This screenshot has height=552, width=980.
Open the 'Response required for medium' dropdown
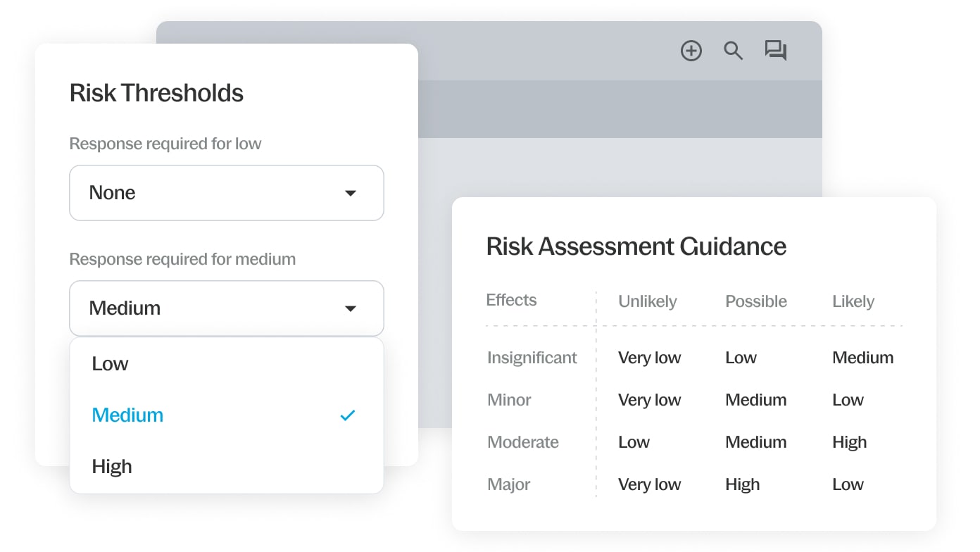point(226,308)
